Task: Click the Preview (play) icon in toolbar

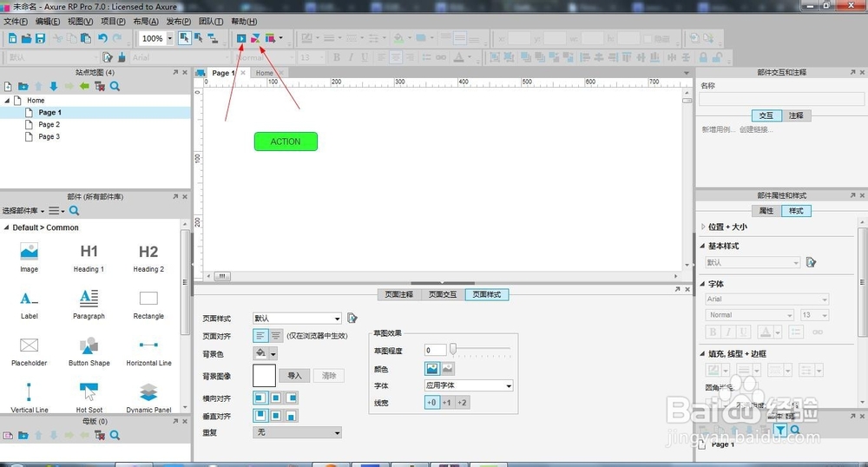Action: tap(241, 38)
